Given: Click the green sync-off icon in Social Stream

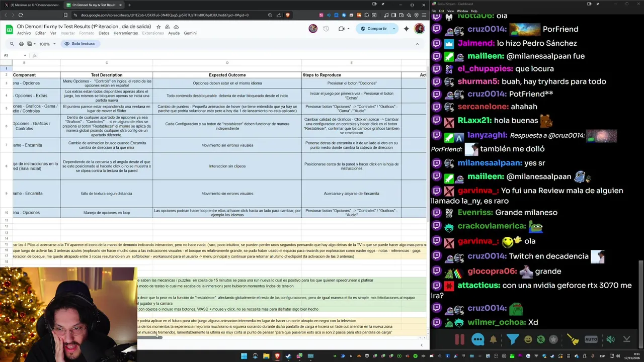Looking at the screenshot, I should [x=541, y=339].
